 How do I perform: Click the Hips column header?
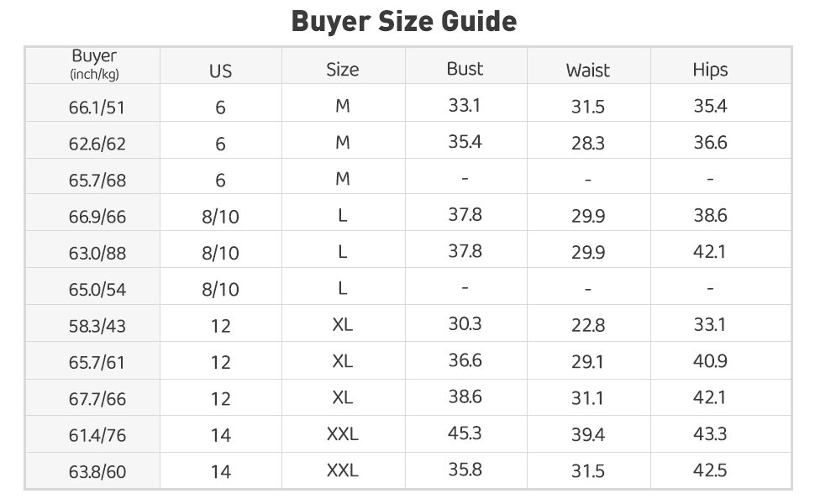[710, 71]
